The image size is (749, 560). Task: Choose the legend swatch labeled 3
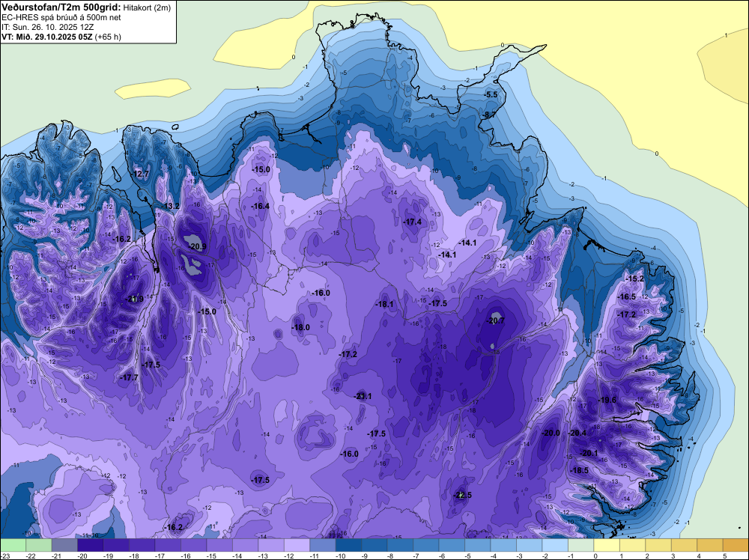coord(684,545)
